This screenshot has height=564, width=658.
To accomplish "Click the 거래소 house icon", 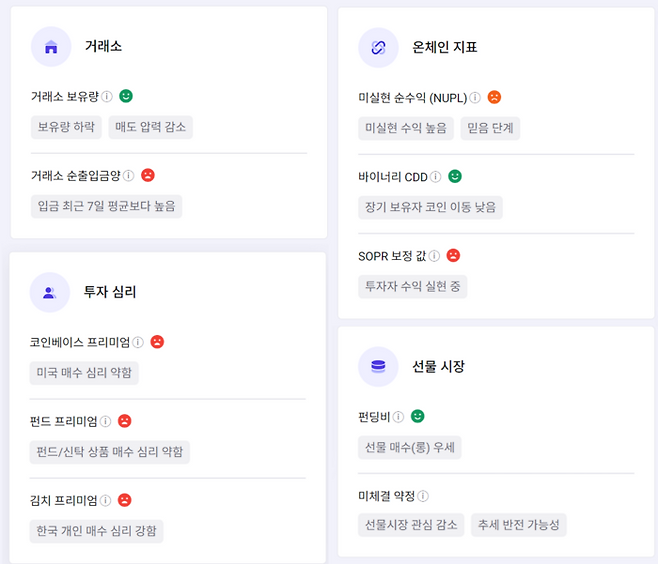I will click(51, 47).
